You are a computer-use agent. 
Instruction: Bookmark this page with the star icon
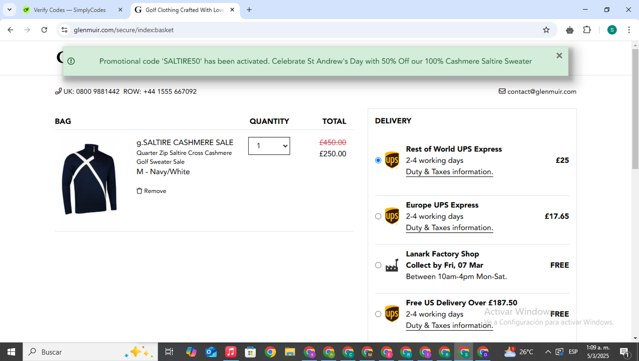(546, 30)
